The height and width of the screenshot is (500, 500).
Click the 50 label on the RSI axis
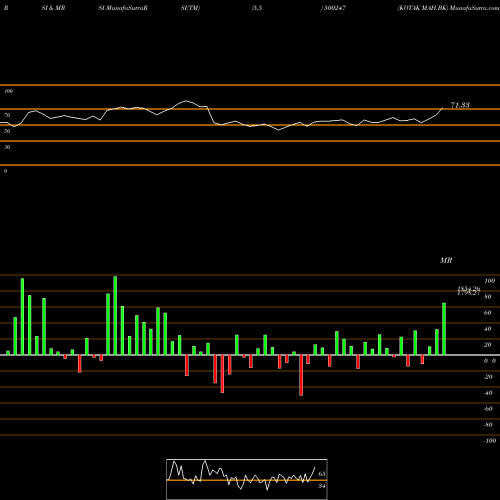pos(7,131)
